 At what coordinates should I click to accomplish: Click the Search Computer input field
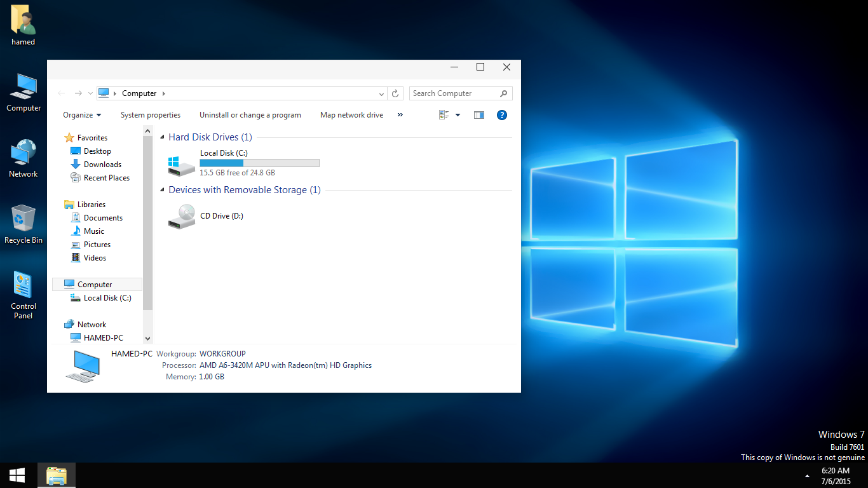(x=454, y=93)
